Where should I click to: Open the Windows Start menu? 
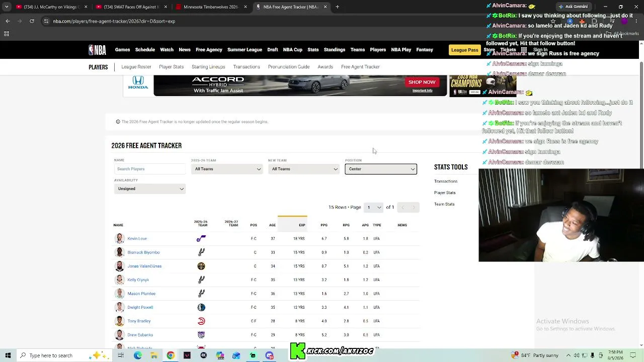(x=8, y=355)
